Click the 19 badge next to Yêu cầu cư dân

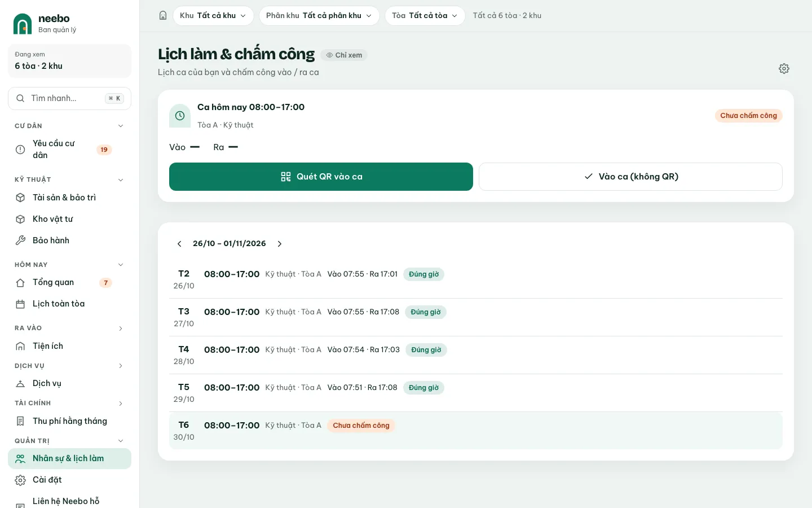tap(104, 150)
